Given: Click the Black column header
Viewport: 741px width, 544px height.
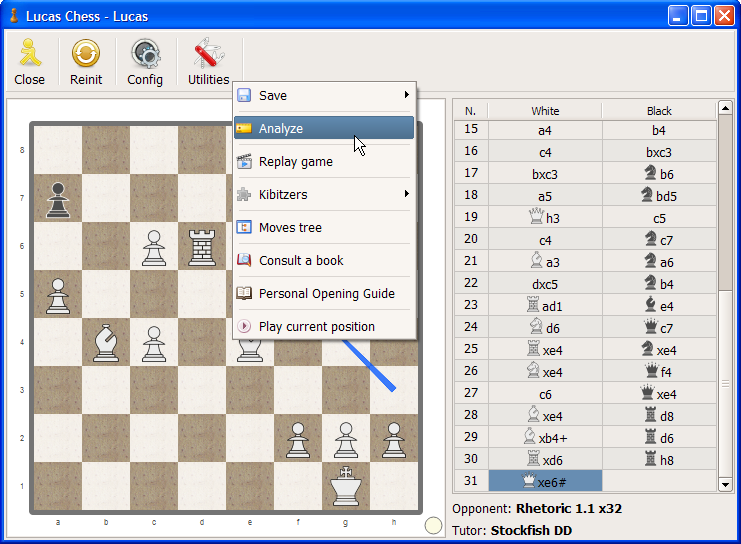Looking at the screenshot, I should [x=659, y=111].
